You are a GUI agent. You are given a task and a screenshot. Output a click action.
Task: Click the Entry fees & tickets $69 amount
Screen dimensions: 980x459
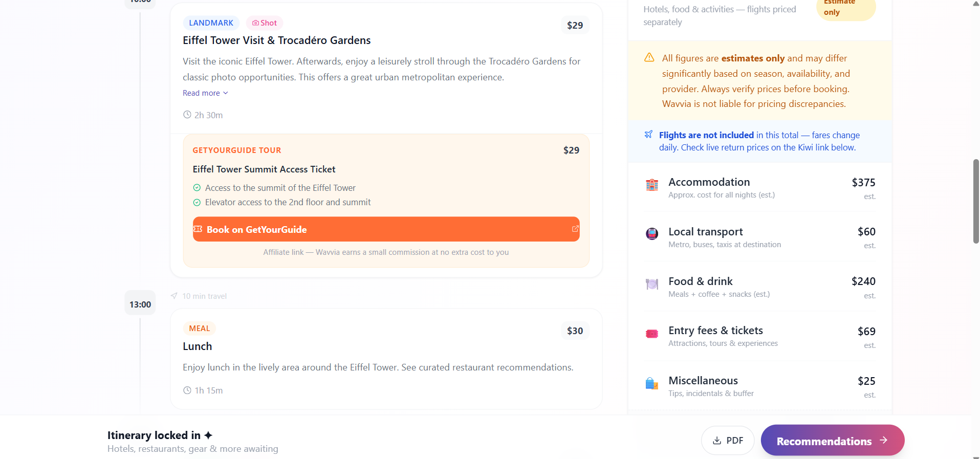(x=866, y=332)
